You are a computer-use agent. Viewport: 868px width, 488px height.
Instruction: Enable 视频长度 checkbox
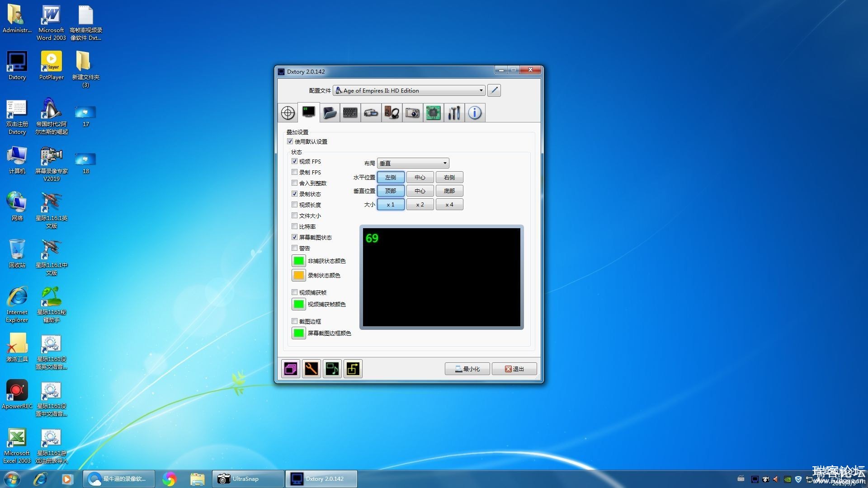[x=295, y=205]
